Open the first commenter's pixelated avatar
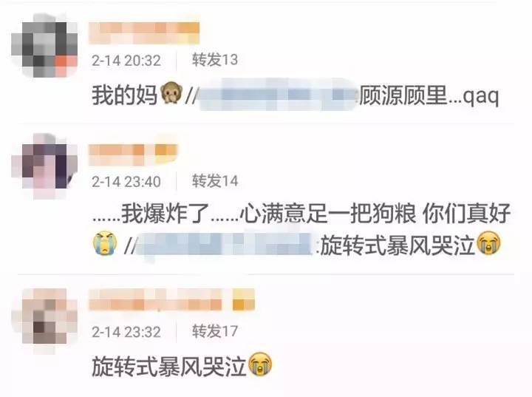The height and width of the screenshot is (397, 532). (x=44, y=45)
